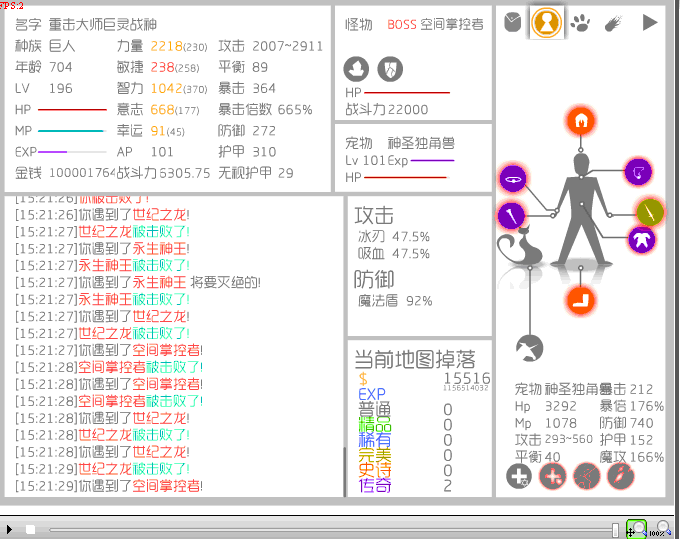Click the green pan and zoom tool icon
The width and height of the screenshot is (680, 539).
coord(636,529)
